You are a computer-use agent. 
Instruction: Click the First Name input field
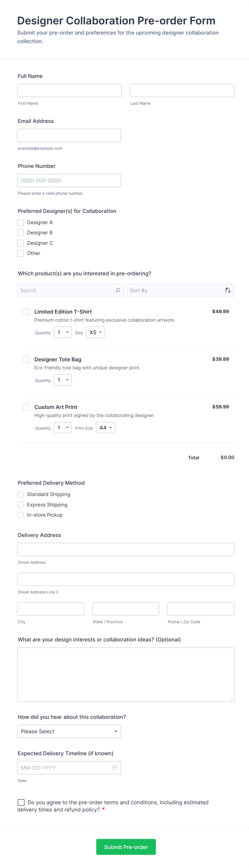coord(69,90)
